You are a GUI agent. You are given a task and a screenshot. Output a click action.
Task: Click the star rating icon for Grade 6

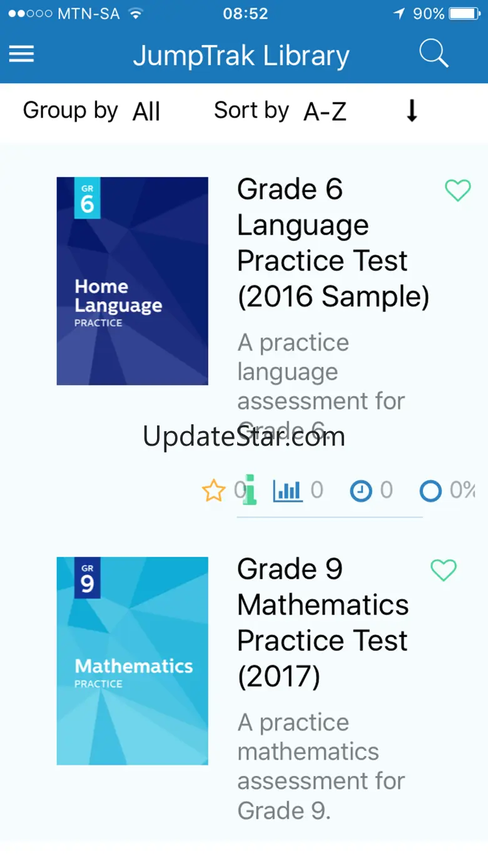click(213, 491)
